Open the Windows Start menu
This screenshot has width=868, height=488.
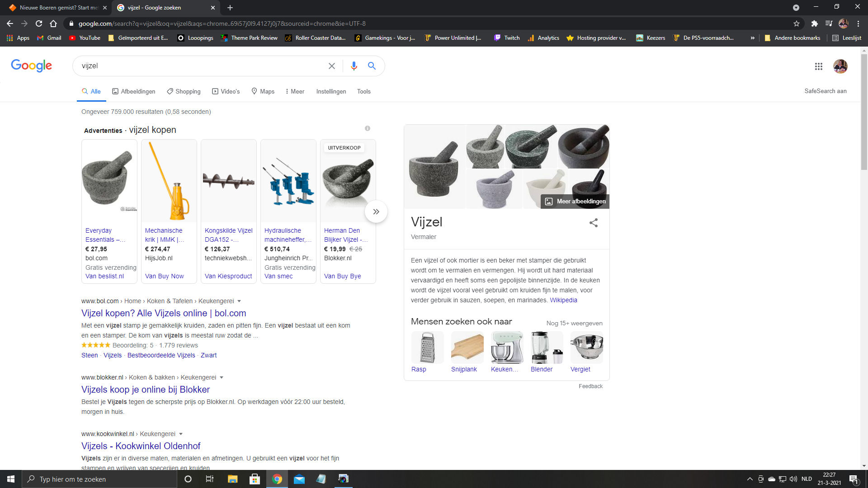pyautogui.click(x=11, y=479)
